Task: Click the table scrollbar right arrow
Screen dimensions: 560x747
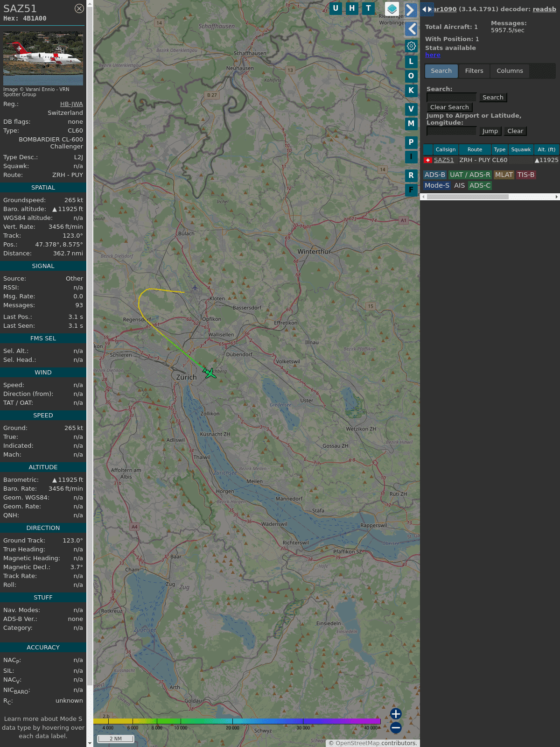Action: click(557, 197)
